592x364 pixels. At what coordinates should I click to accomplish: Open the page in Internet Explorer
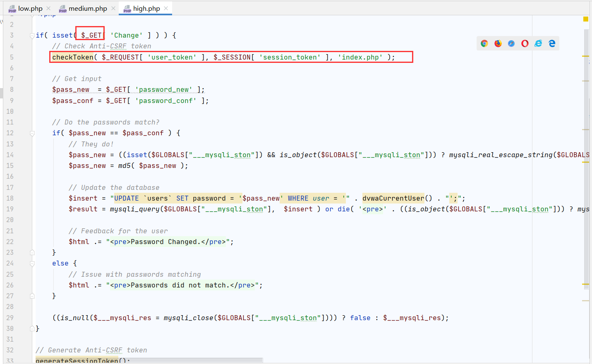[x=538, y=43]
